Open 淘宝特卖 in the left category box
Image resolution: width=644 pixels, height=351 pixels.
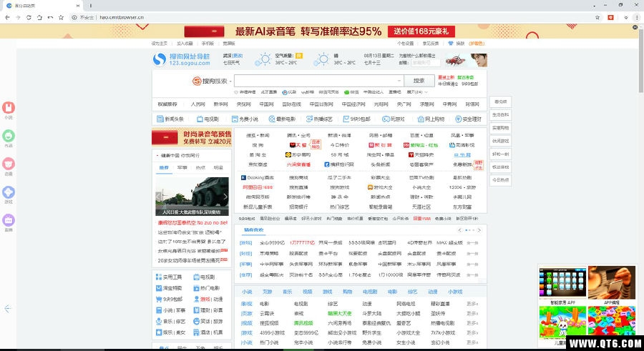[169, 288]
